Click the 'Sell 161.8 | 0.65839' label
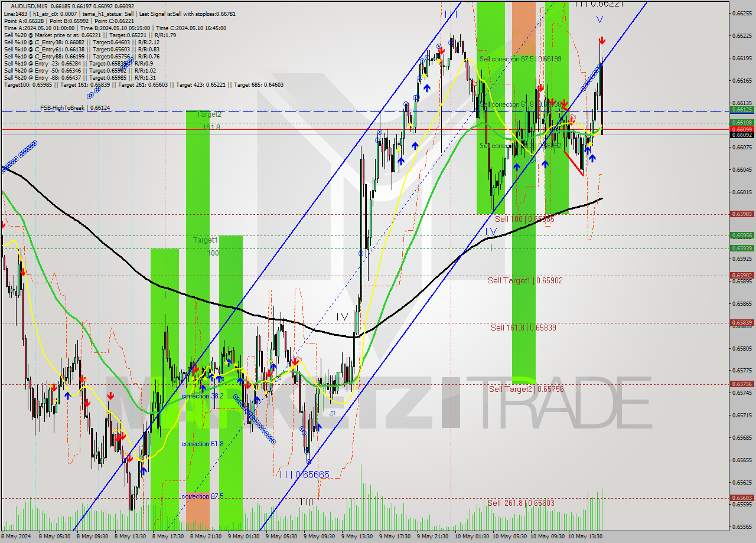 pos(523,327)
